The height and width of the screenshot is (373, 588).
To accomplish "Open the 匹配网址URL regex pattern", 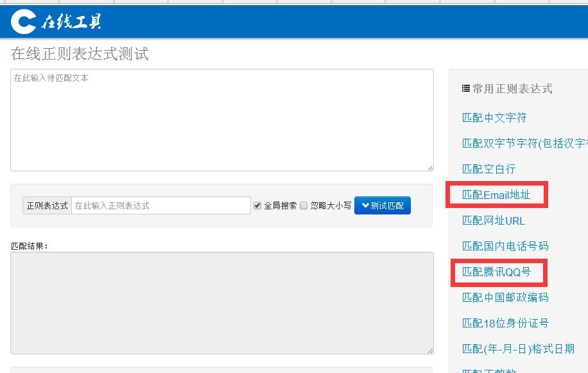I will point(493,220).
